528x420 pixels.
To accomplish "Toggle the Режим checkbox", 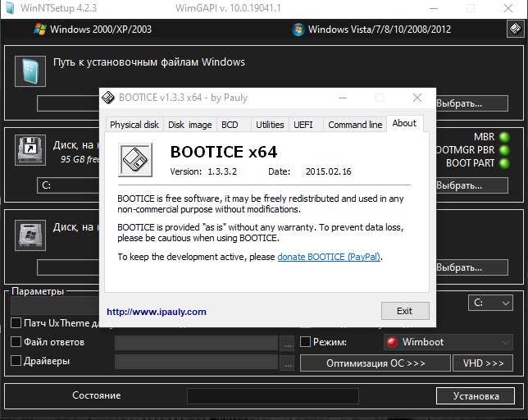I will [x=305, y=342].
